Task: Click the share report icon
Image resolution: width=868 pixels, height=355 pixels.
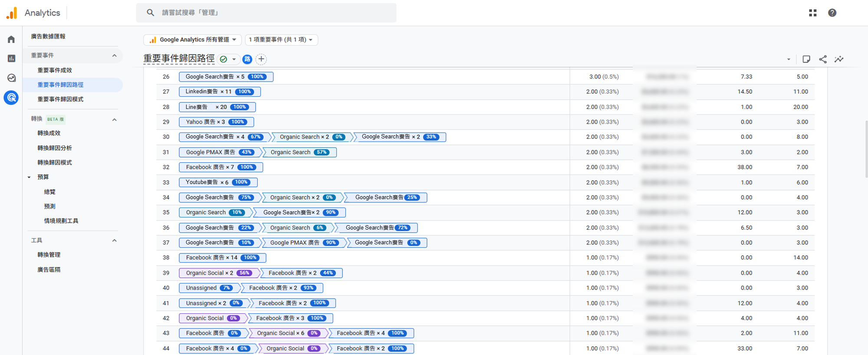Action: [x=822, y=59]
